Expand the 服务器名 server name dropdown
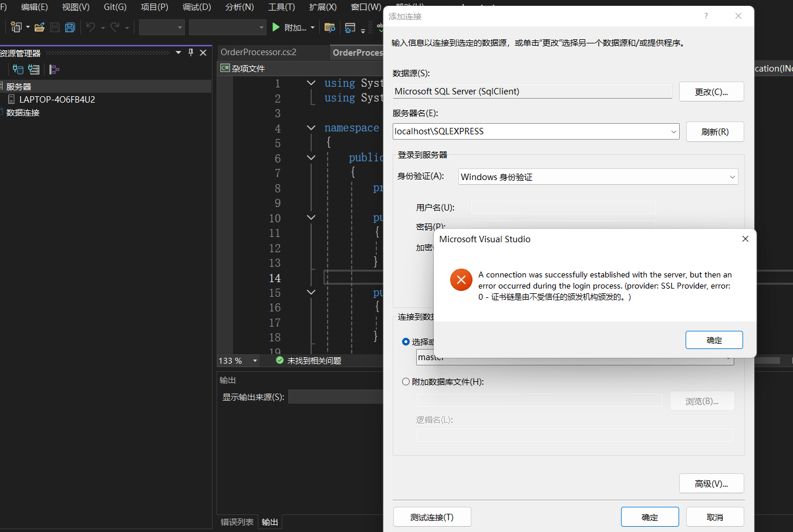This screenshot has height=532, width=793. [x=674, y=131]
